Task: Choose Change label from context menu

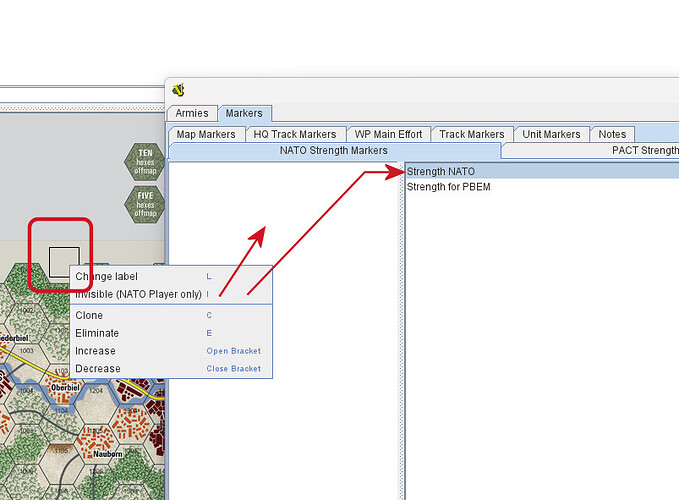Action: pyautogui.click(x=107, y=276)
